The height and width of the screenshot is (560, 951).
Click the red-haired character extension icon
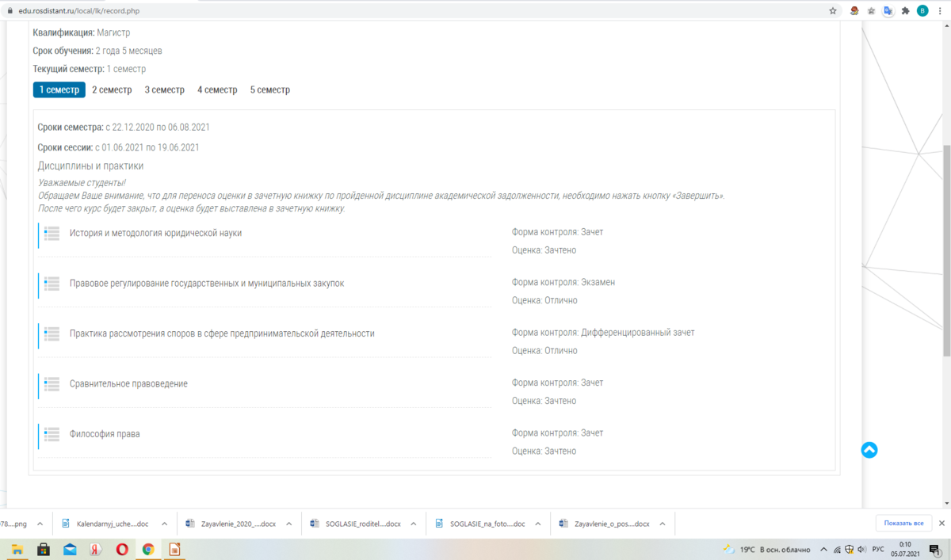pyautogui.click(x=854, y=11)
